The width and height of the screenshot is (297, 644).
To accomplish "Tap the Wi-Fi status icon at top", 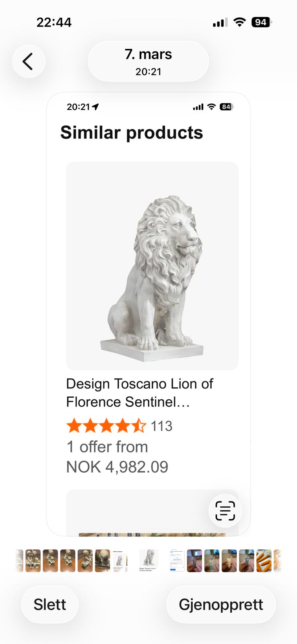I will pos(239,22).
